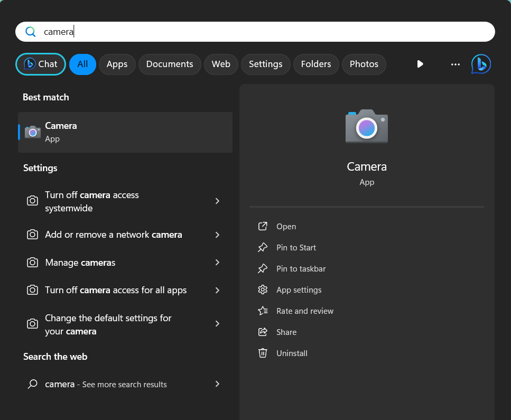
Task: Expand Turn off camera access systemwide arrow
Action: [x=217, y=201]
